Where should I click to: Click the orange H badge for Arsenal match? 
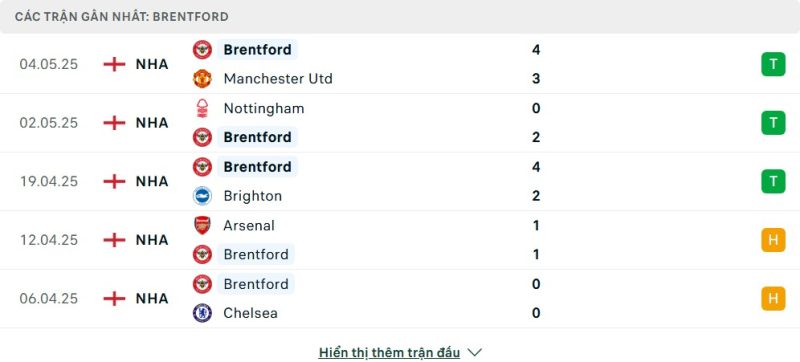click(x=773, y=240)
